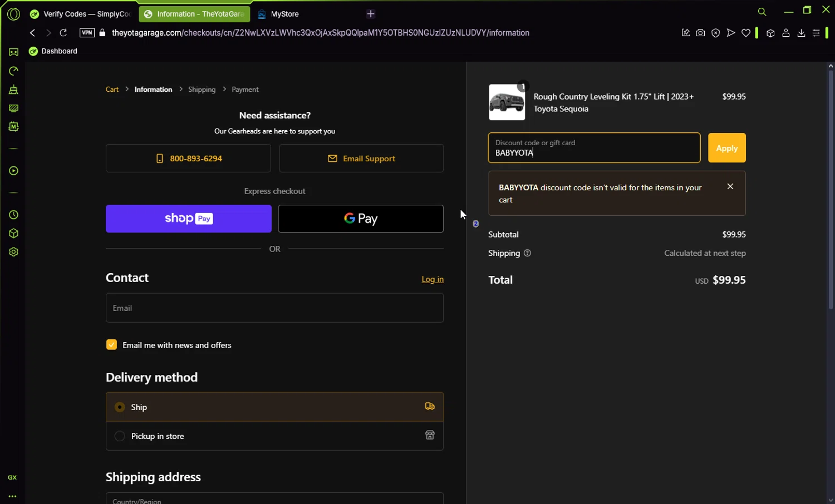Click the Email Support button

click(361, 159)
